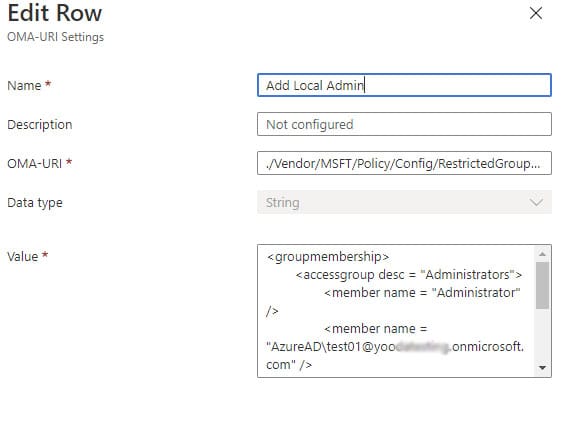Click the Value box scroll up arrow
The image size is (564, 444).
click(x=542, y=254)
